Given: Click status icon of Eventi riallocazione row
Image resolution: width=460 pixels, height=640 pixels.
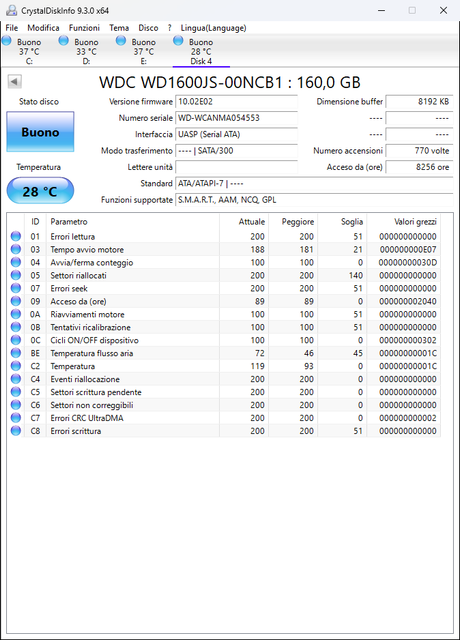Looking at the screenshot, I should click(16, 379).
